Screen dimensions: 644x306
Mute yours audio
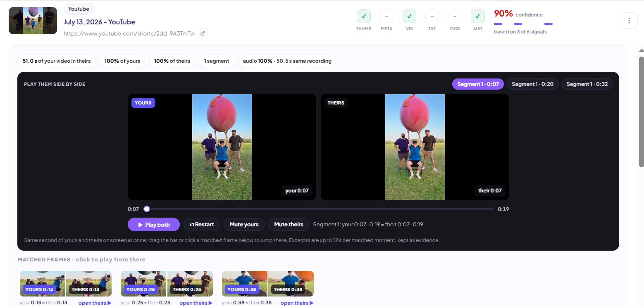click(244, 225)
